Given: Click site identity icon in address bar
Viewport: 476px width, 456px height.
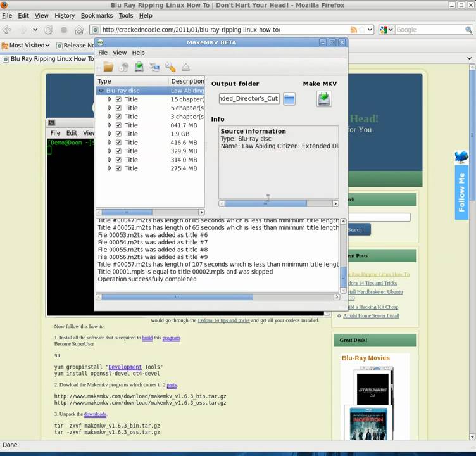Looking at the screenshot, I should coord(95,30).
